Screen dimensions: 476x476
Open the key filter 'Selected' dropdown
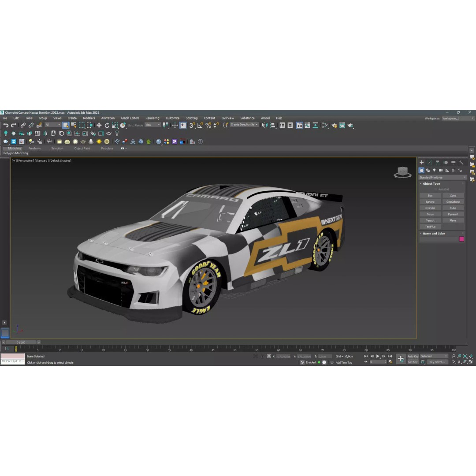pyautogui.click(x=434, y=357)
